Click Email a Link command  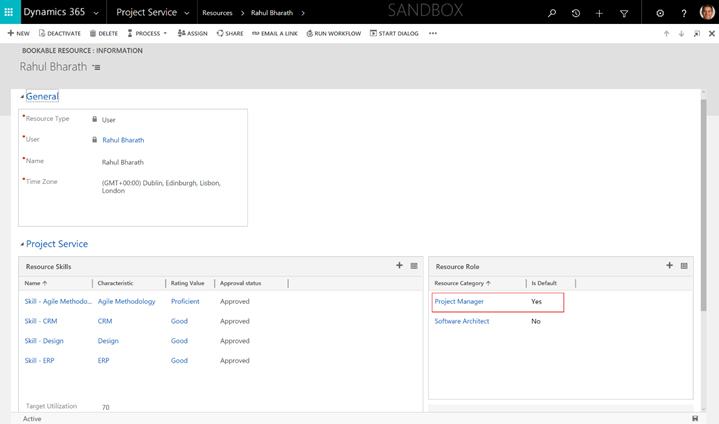pyautogui.click(x=275, y=33)
